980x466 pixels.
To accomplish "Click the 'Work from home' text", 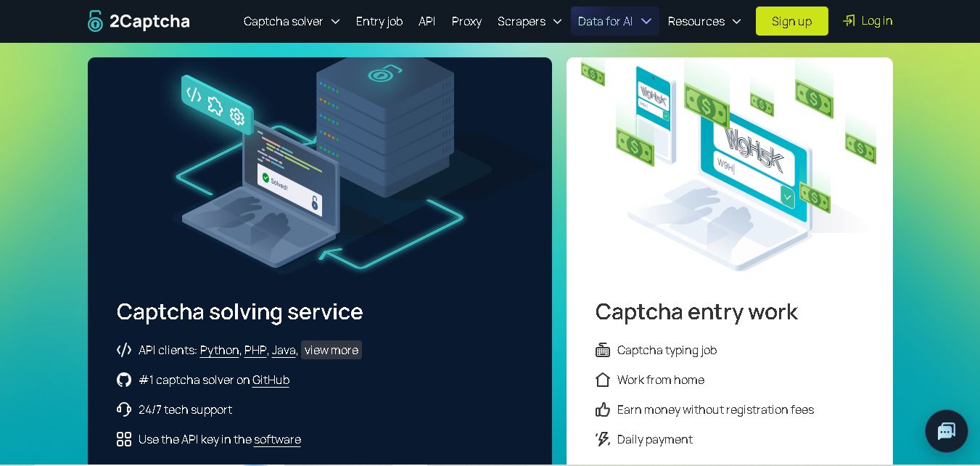I will pyautogui.click(x=661, y=380).
